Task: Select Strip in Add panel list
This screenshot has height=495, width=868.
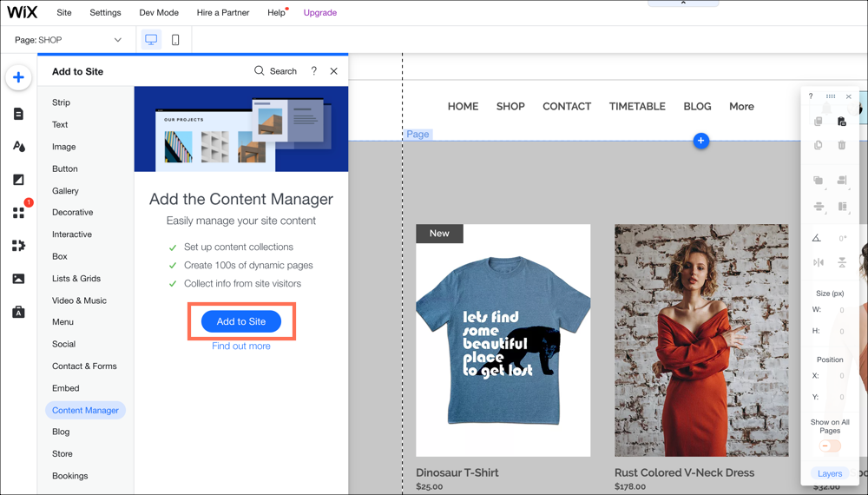Action: point(61,102)
